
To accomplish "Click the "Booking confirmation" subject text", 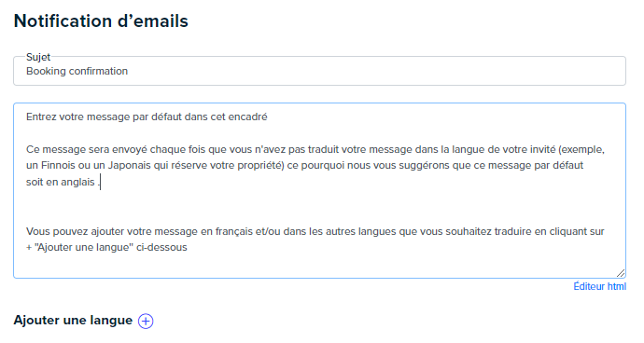I will point(77,71).
